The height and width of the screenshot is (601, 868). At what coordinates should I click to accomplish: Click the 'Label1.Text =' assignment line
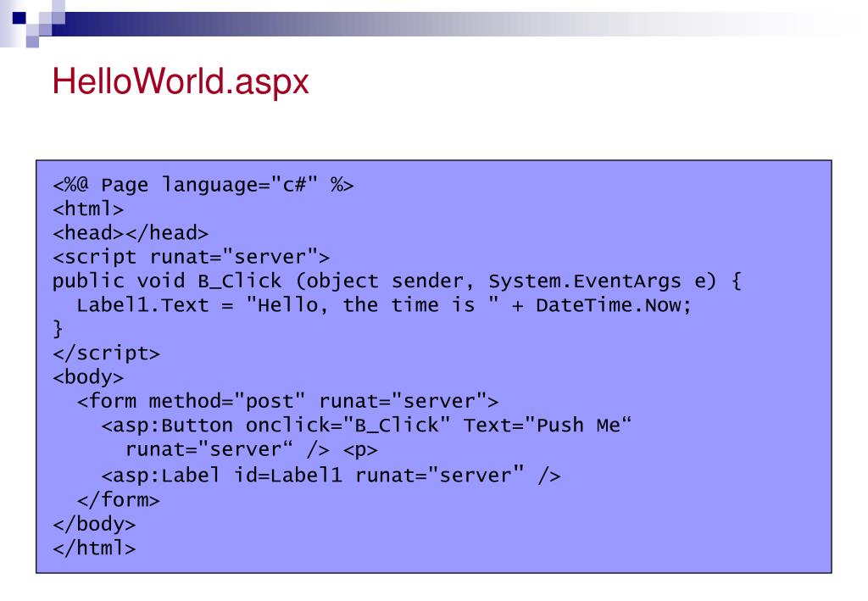point(384,305)
